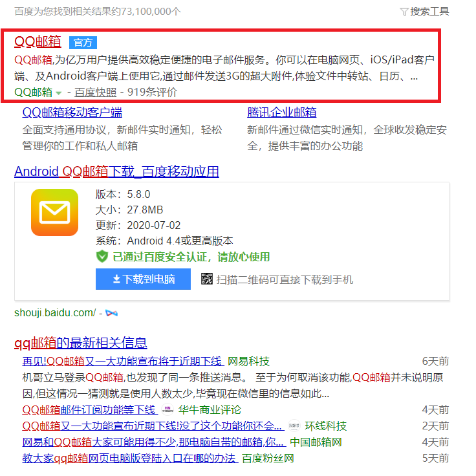Viewport: 476px width, 476px height.
Task: Click the 官方 badge next to QQ邮箱
Action: pos(83,43)
